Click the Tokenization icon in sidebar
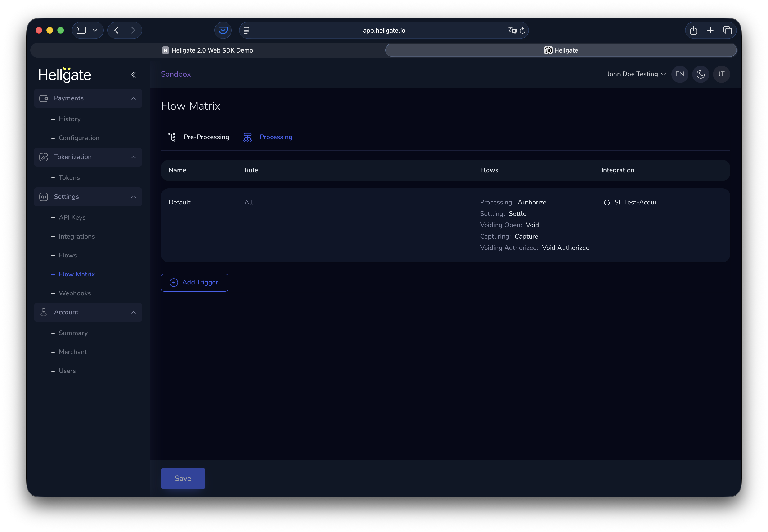Image resolution: width=768 pixels, height=532 pixels. (x=44, y=157)
